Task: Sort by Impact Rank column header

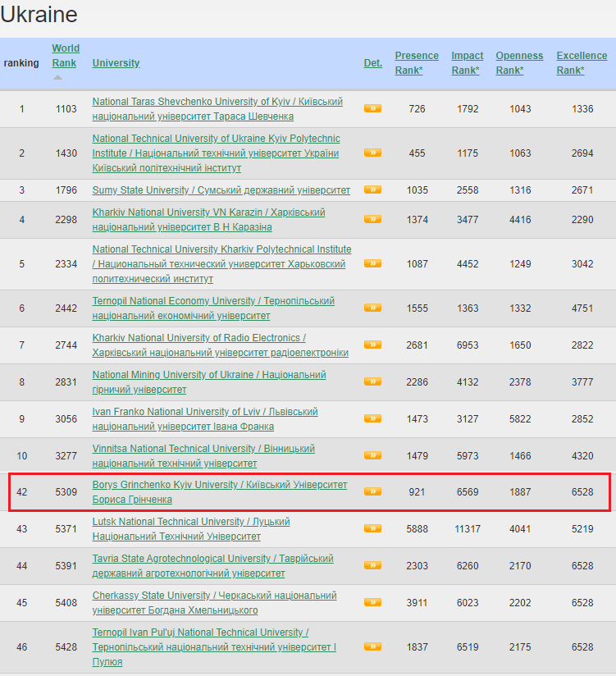Action: coord(467,63)
